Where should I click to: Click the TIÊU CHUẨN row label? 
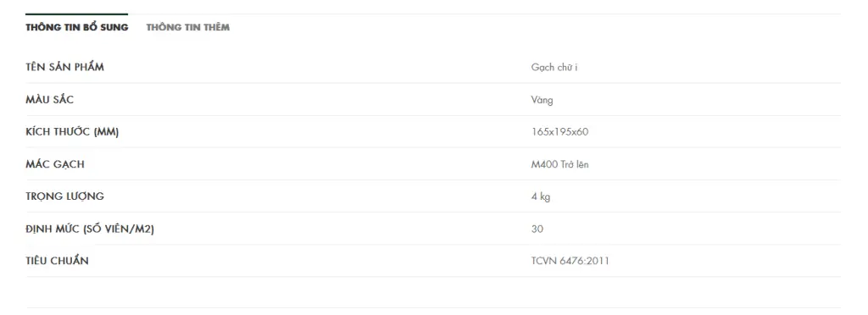[x=57, y=261]
